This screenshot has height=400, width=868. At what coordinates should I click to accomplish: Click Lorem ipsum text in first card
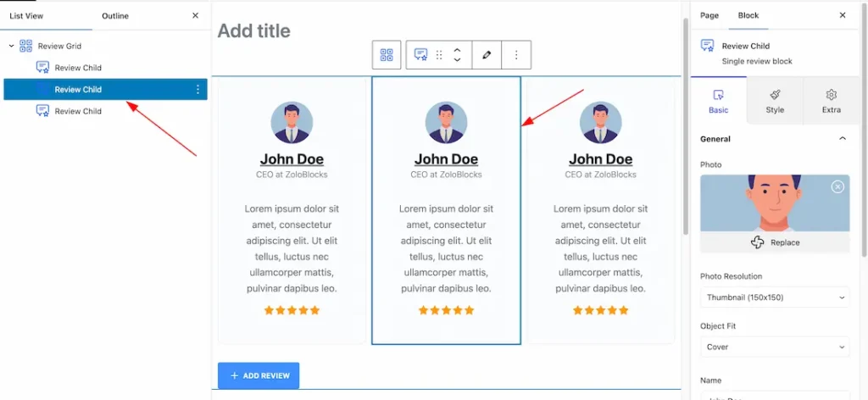coord(292,249)
